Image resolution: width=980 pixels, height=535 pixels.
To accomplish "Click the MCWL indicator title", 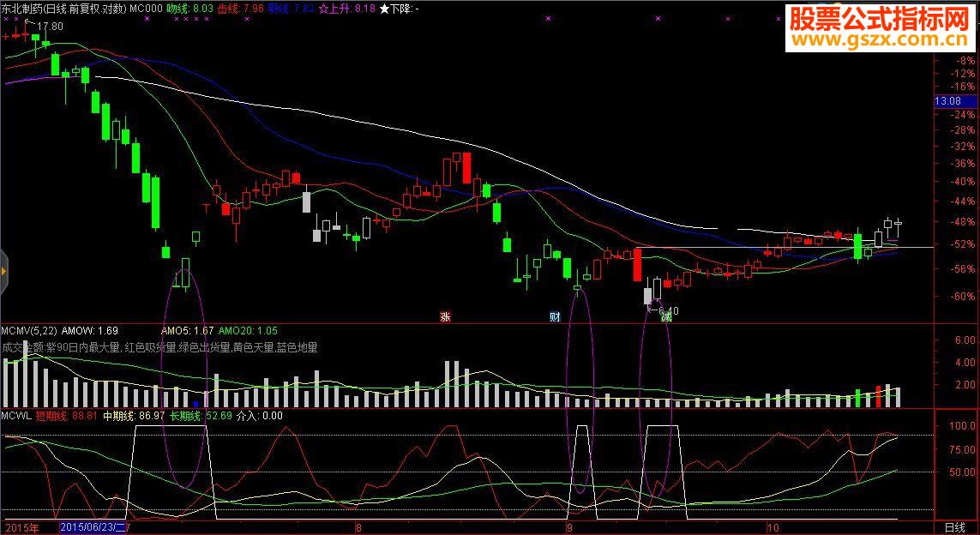I will point(16,416).
